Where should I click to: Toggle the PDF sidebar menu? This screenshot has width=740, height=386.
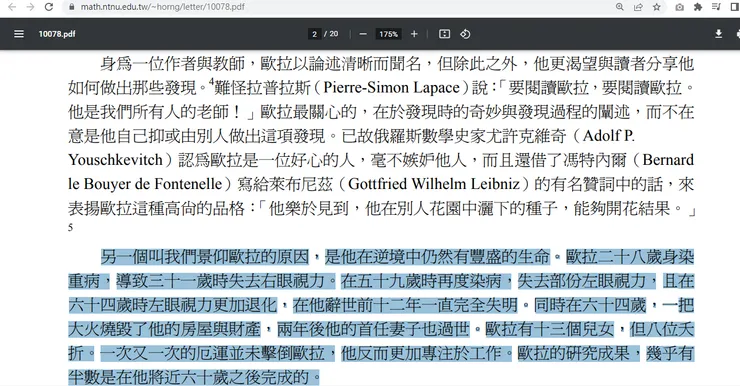tap(19, 34)
